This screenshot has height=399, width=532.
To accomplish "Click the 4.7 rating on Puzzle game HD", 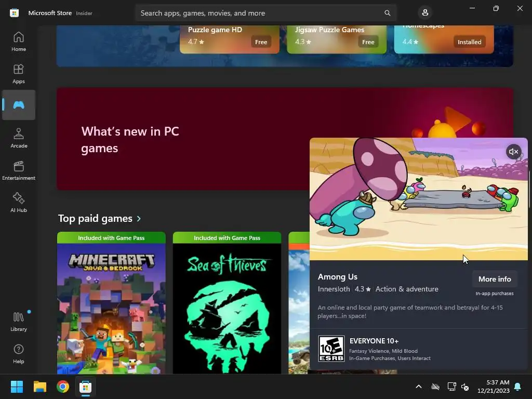I will [196, 42].
